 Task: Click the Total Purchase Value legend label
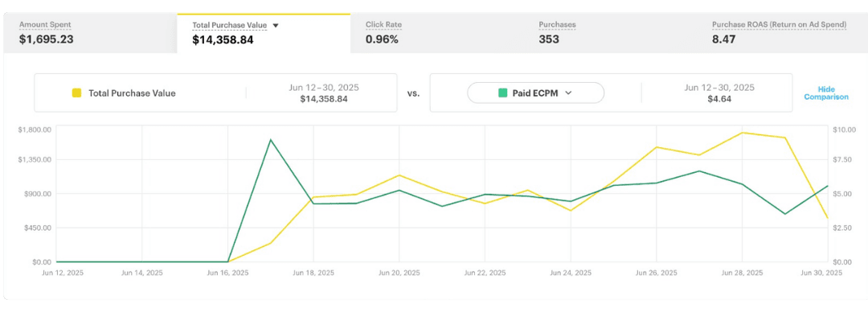[x=132, y=93]
